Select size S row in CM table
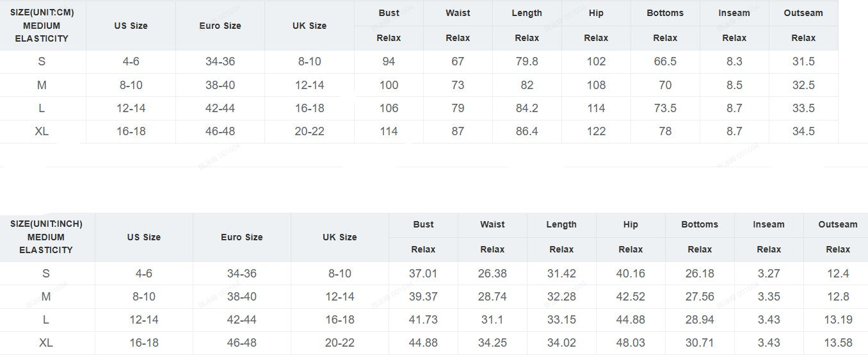The image size is (868, 355). pyautogui.click(x=419, y=62)
